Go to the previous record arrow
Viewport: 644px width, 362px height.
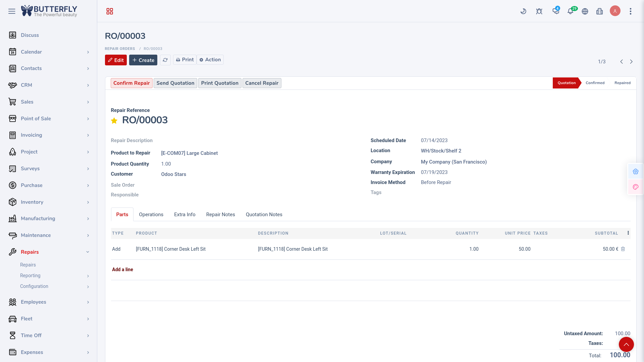point(622,62)
